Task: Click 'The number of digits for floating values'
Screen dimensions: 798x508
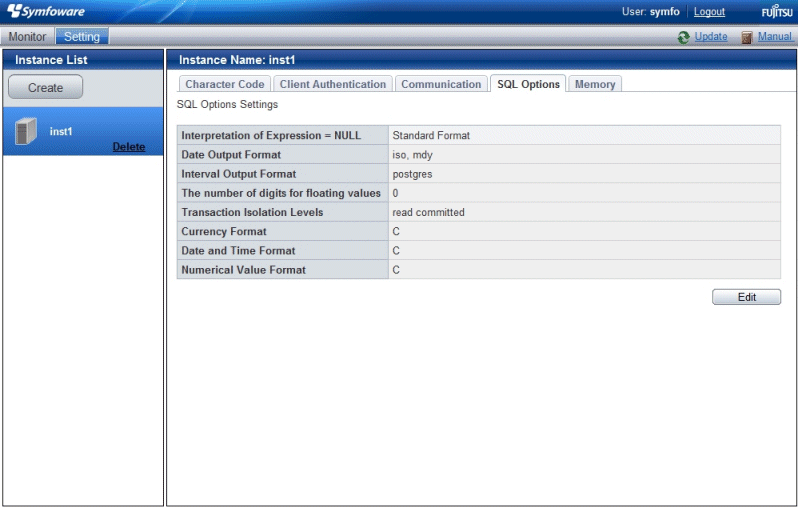Action: [x=281, y=193]
